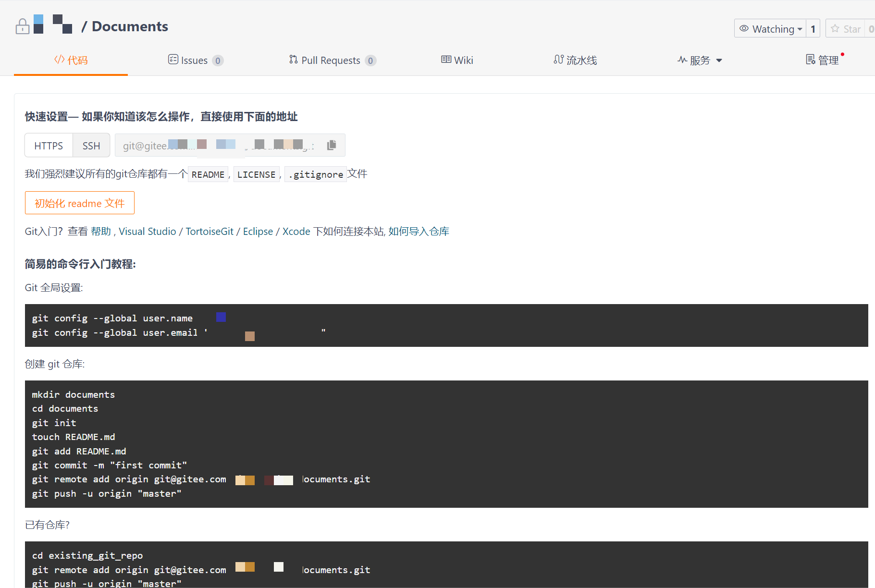Click the Pull Requests branch icon

pyautogui.click(x=293, y=60)
